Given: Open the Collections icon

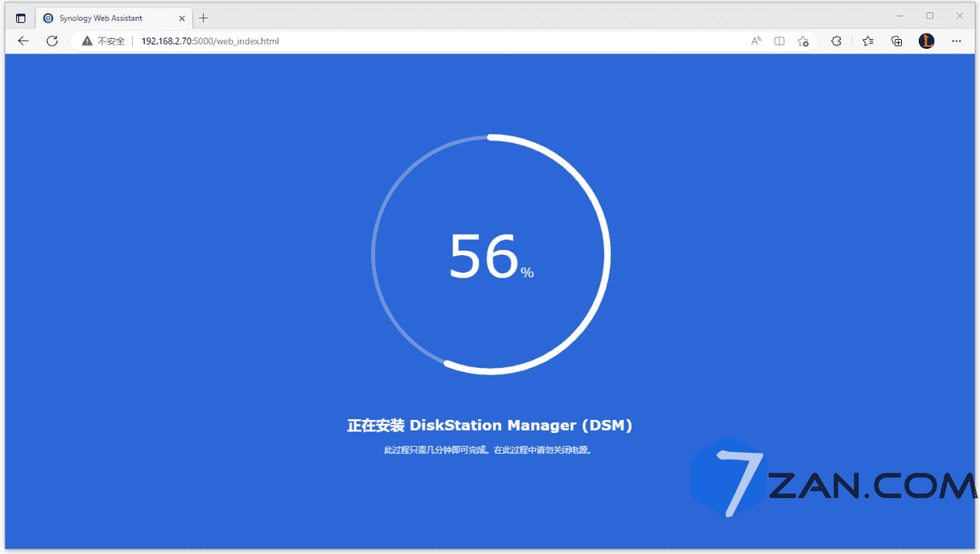Looking at the screenshot, I should (897, 41).
